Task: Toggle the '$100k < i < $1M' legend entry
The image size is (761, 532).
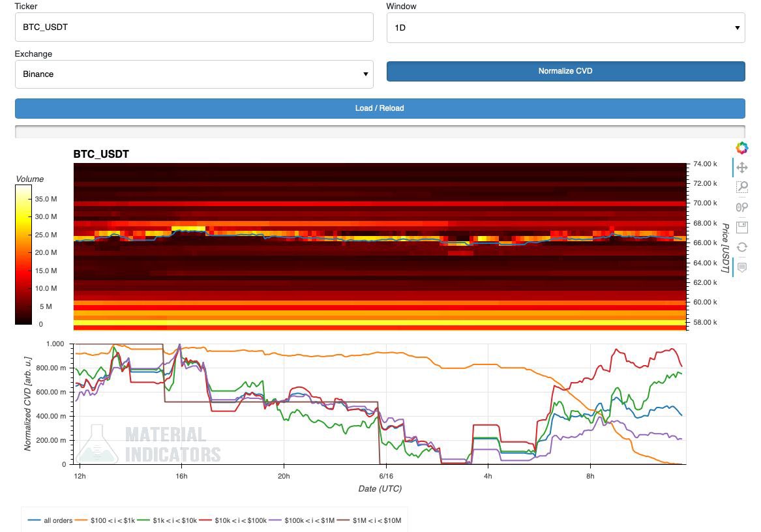Action: click(302, 520)
